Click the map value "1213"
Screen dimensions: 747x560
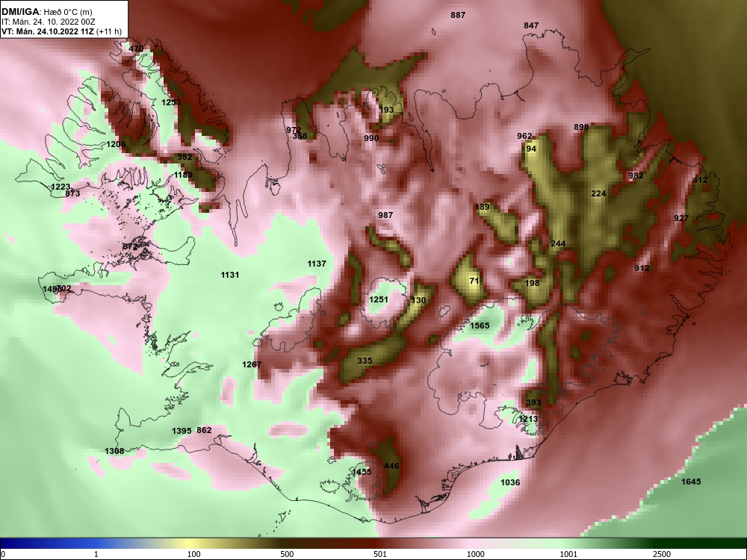[x=528, y=419]
